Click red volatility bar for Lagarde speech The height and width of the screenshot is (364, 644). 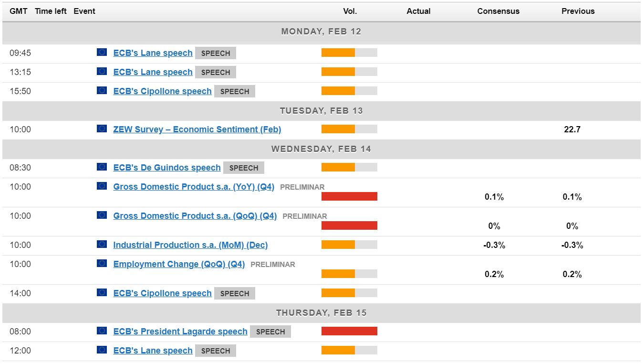click(x=349, y=331)
